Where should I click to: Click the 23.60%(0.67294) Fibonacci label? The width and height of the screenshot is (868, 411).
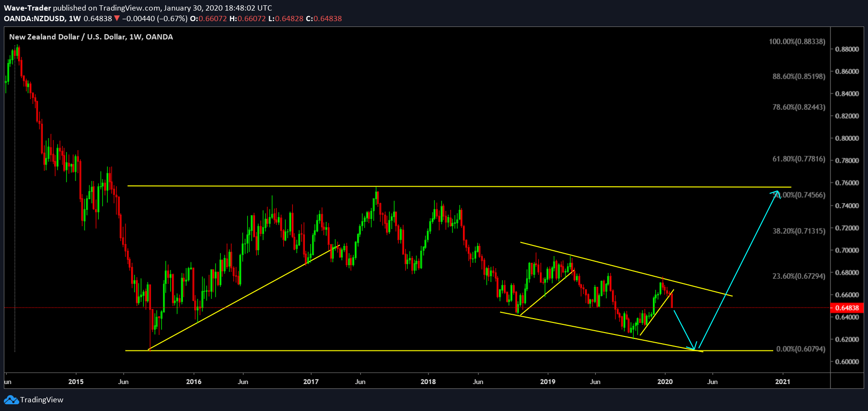(799, 276)
